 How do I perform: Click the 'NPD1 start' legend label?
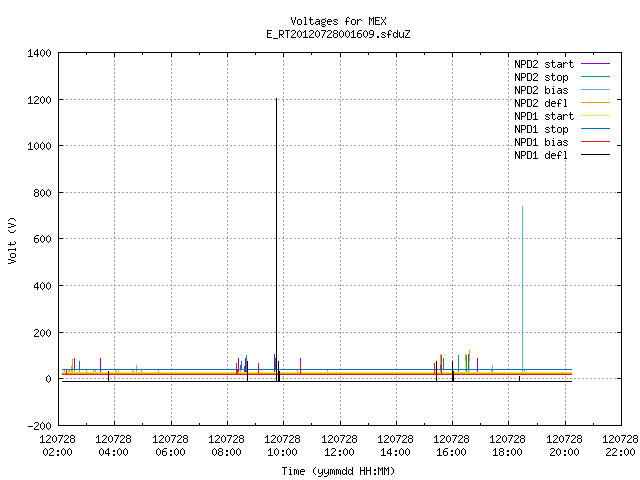point(544,116)
